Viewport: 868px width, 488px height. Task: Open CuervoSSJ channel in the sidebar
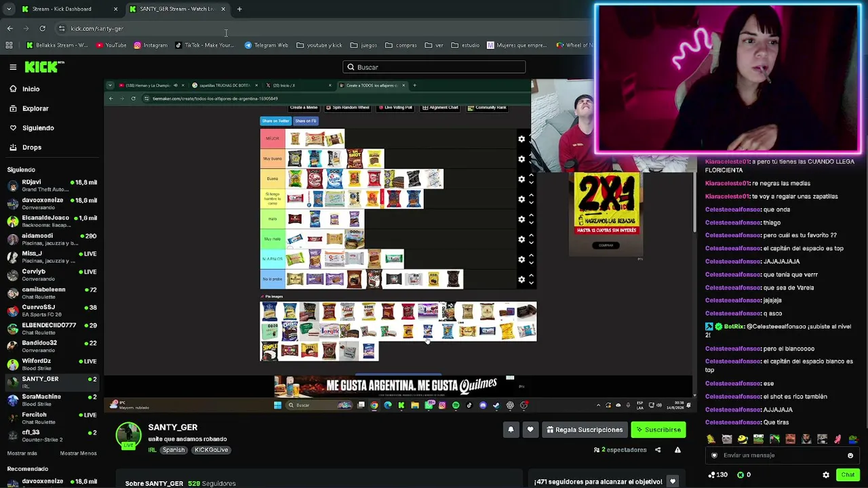52,310
